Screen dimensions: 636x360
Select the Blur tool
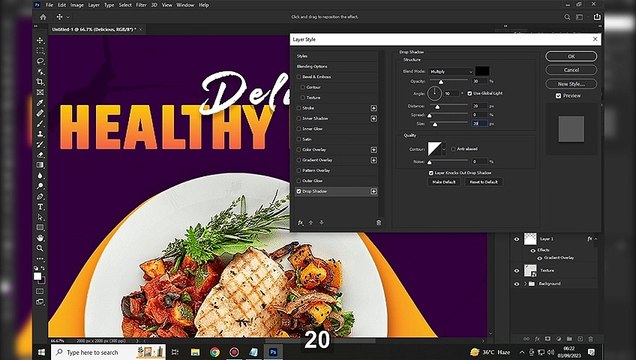40,176
